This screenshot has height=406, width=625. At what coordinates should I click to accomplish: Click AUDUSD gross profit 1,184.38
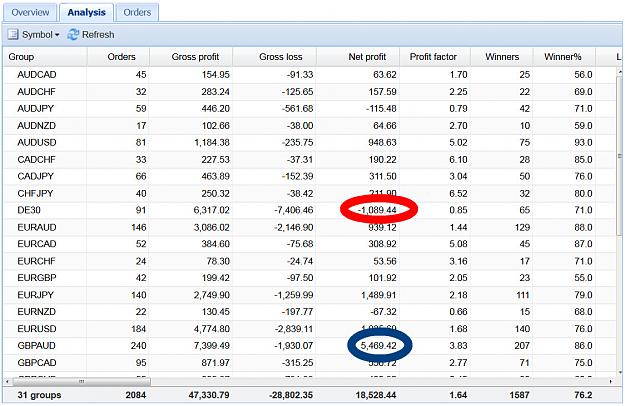[x=212, y=142]
